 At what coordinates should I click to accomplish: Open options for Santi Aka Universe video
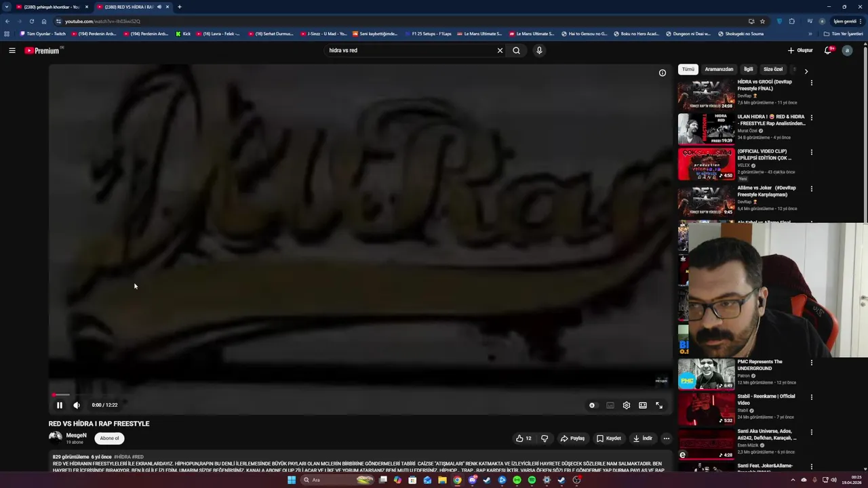811,432
